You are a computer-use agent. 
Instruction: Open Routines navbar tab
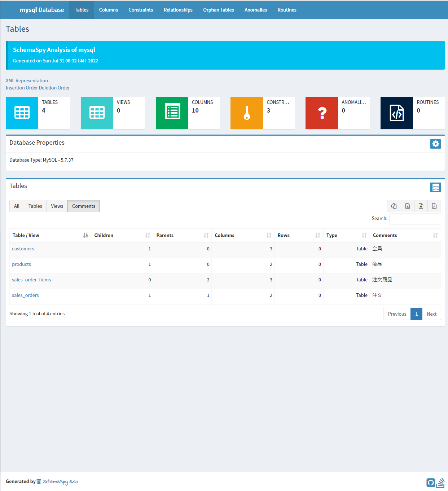[x=287, y=10]
